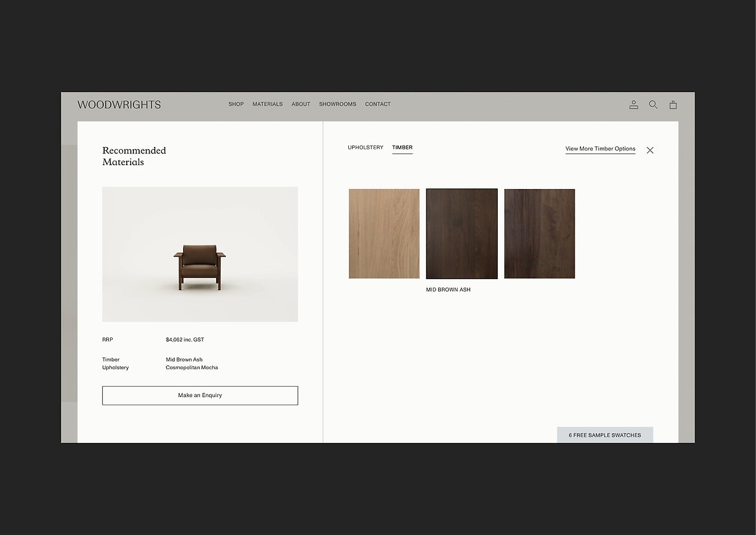Image resolution: width=756 pixels, height=535 pixels.
Task: Choose the light natural timber swatch
Action: coord(384,234)
